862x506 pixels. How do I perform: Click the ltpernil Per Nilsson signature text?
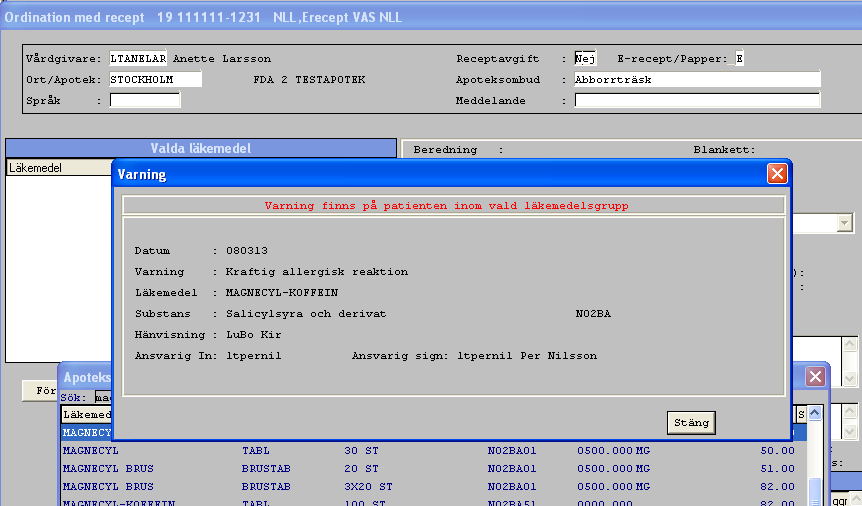(x=527, y=356)
